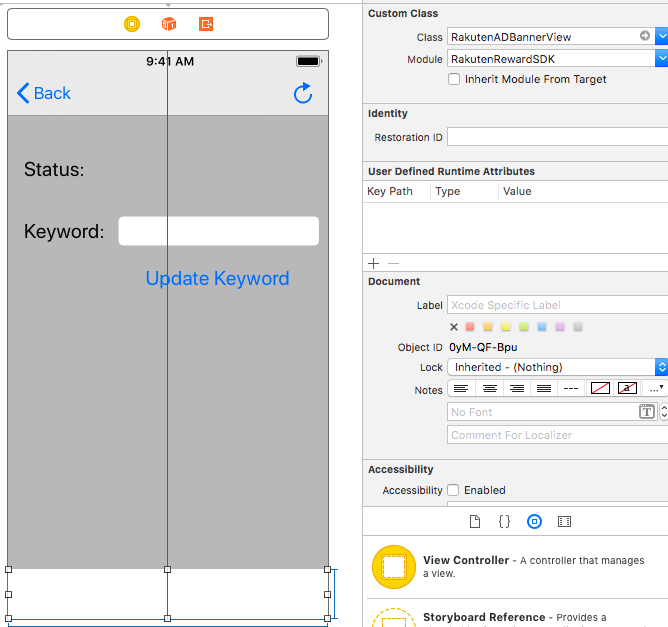668x627 pixels.
Task: Expand the Module combo box
Action: [661, 59]
